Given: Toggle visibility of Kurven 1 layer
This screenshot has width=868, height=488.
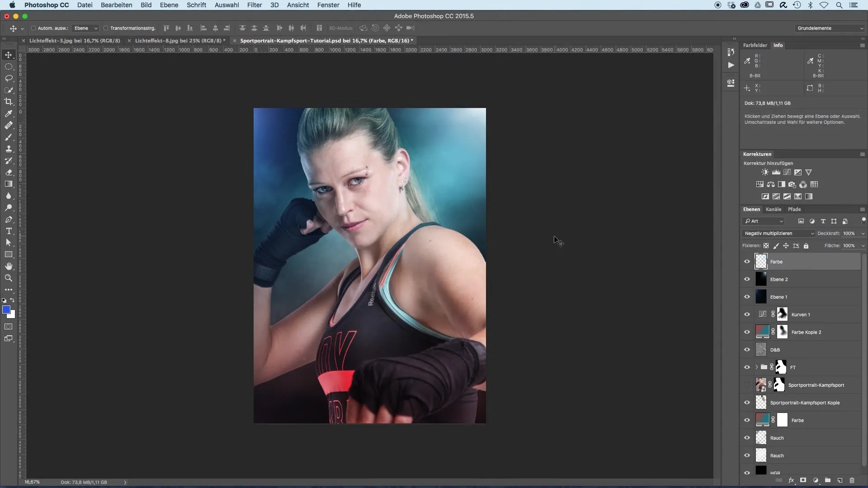Looking at the screenshot, I should click(747, 314).
